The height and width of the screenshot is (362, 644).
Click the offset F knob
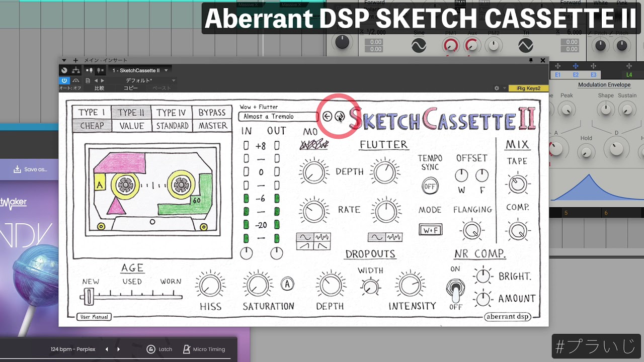(x=482, y=175)
